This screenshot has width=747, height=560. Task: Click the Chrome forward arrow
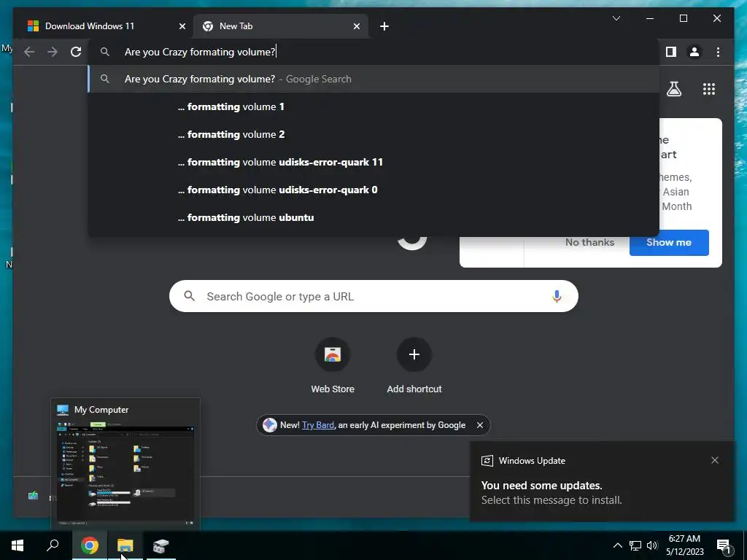(53, 52)
